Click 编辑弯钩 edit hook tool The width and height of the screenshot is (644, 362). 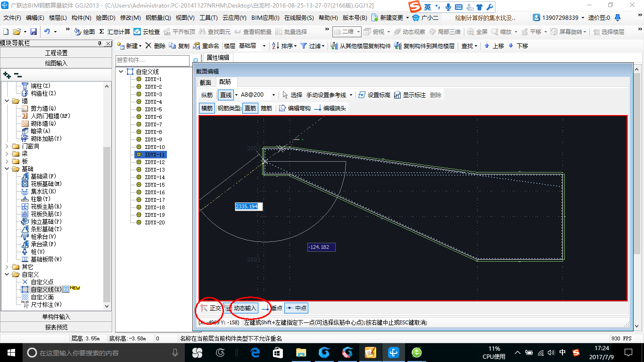pos(295,108)
